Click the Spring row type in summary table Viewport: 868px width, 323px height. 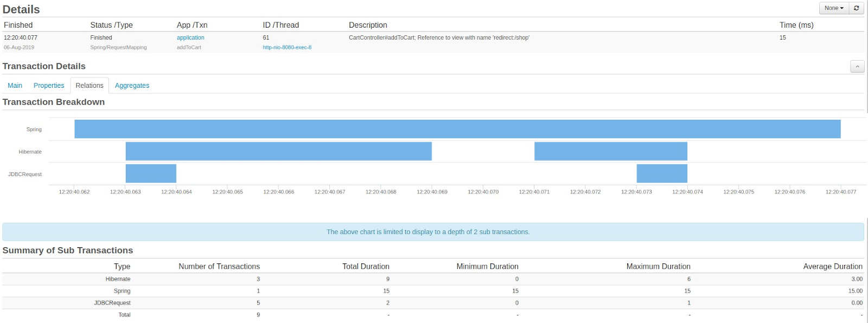click(122, 291)
